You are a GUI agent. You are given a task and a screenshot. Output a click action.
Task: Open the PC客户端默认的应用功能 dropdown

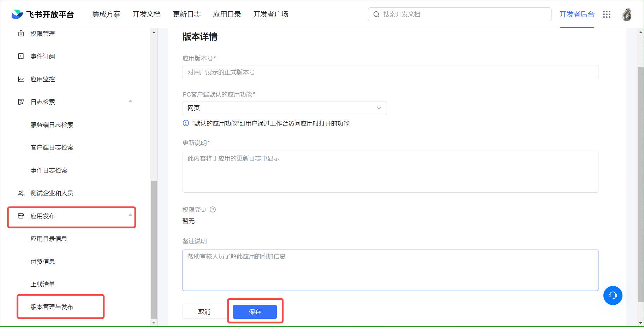click(x=284, y=108)
